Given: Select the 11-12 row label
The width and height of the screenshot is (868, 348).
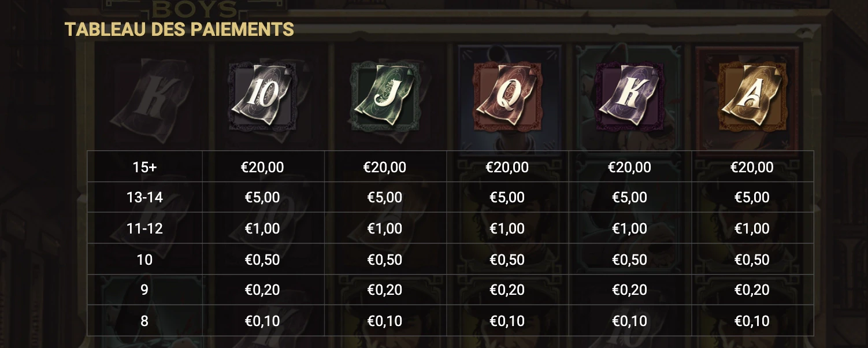Looking at the screenshot, I should pyautogui.click(x=144, y=228).
